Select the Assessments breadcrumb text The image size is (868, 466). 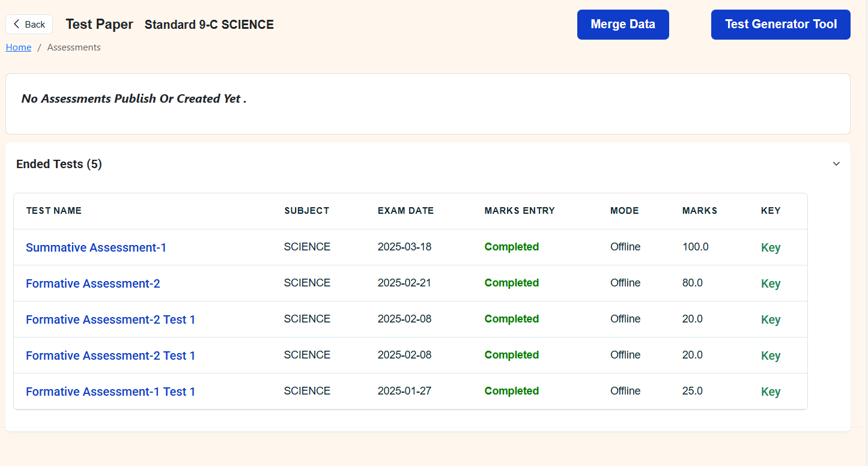point(74,47)
